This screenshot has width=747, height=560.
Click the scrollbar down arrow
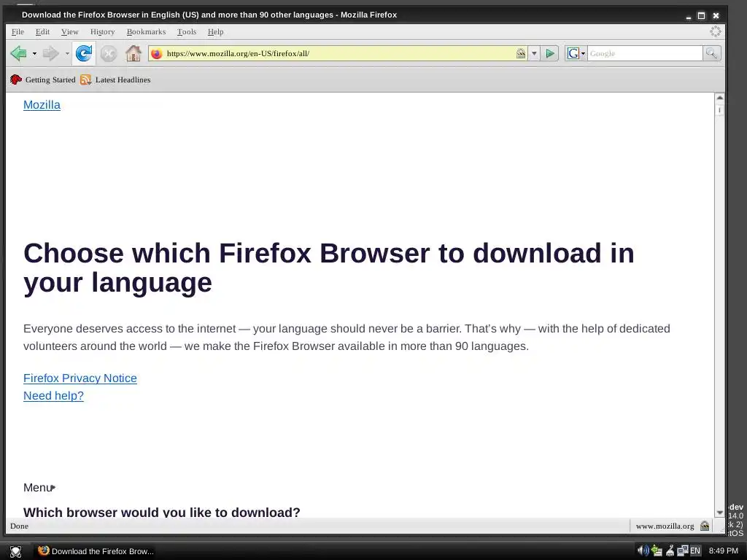click(x=719, y=513)
